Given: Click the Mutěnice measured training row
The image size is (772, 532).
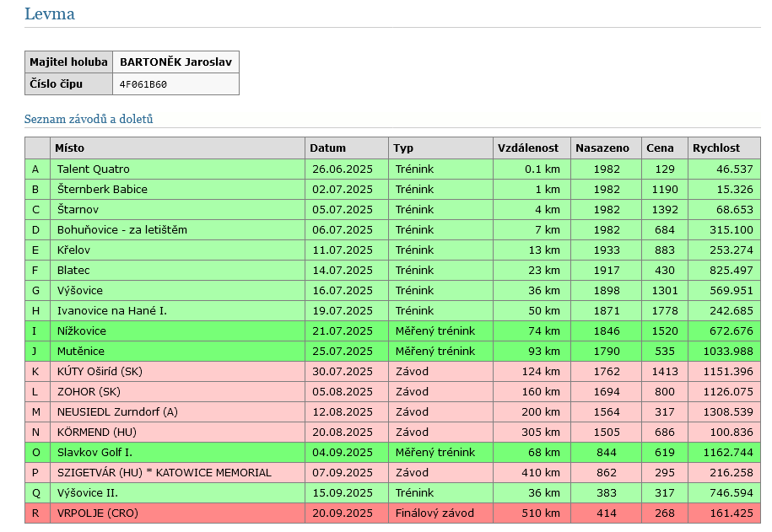Looking at the screenshot, I should click(x=81, y=352).
